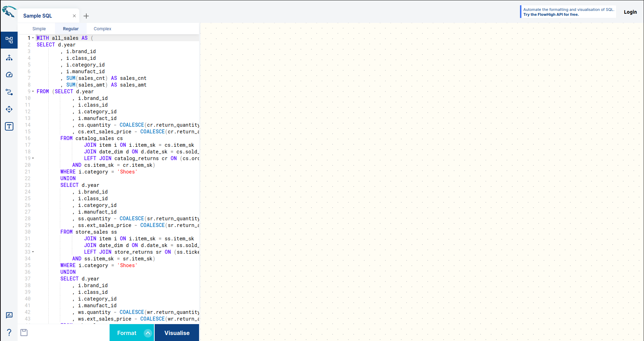
Task: Close the Sample SQL tab
Action: tap(74, 16)
